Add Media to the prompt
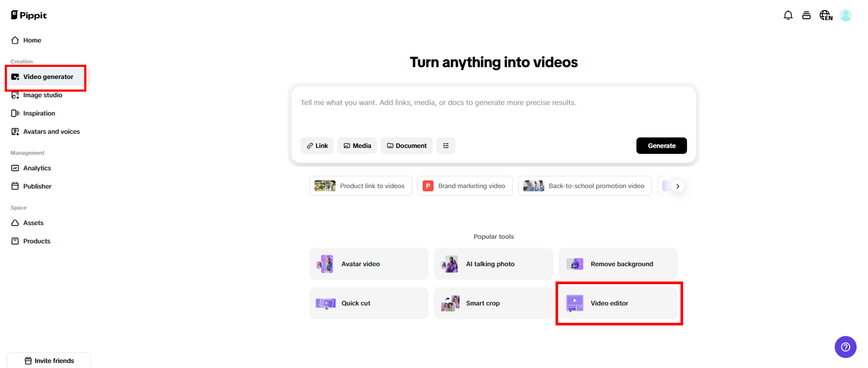Image resolution: width=868 pixels, height=368 pixels. pyautogui.click(x=357, y=146)
